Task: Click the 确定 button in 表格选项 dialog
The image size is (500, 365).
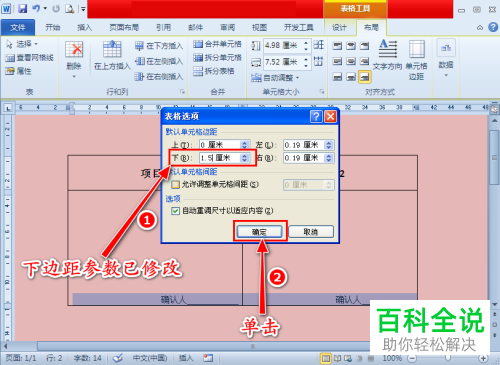Action: (x=259, y=232)
